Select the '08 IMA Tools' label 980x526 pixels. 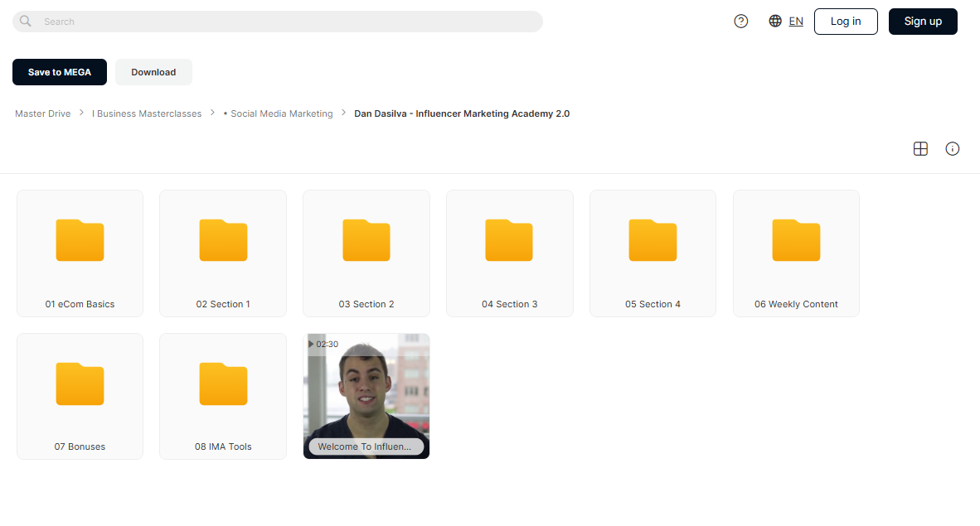223,446
